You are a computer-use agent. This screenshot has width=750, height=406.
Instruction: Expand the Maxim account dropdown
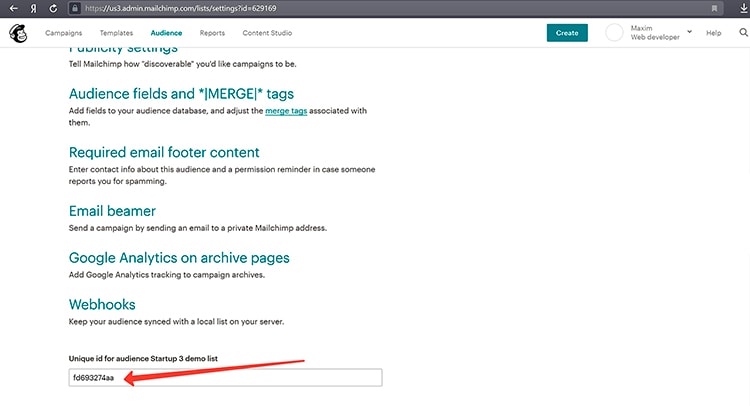point(689,32)
